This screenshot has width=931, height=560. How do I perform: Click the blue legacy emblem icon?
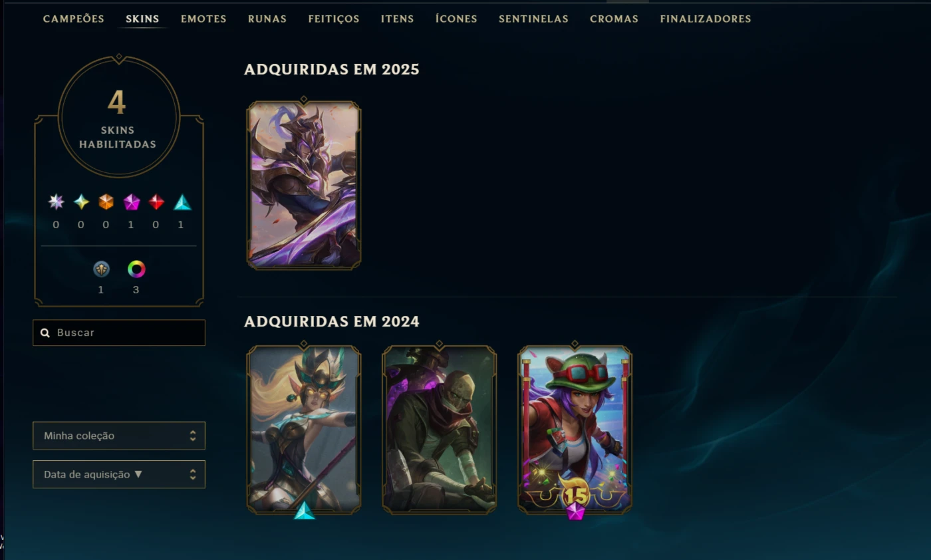pos(101,269)
